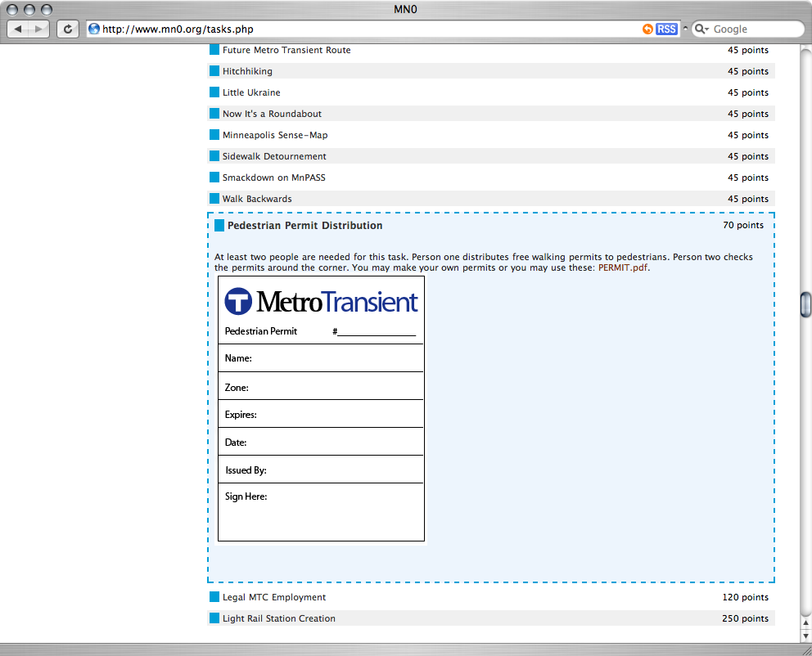
Task: Open the Walk Backwards task
Action: 257,199
